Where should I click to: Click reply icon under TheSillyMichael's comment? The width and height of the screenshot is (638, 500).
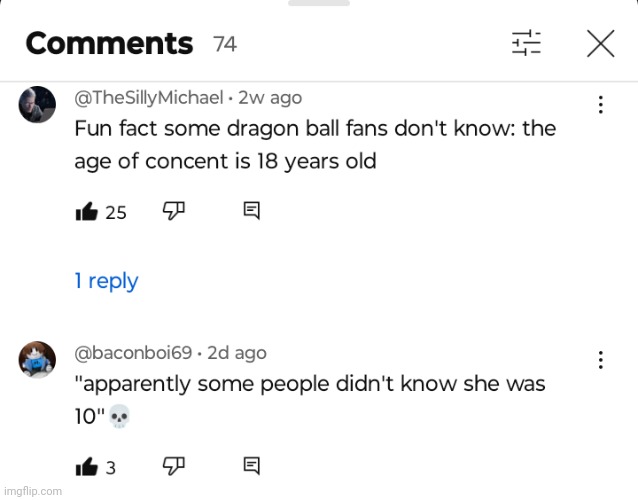(x=252, y=210)
